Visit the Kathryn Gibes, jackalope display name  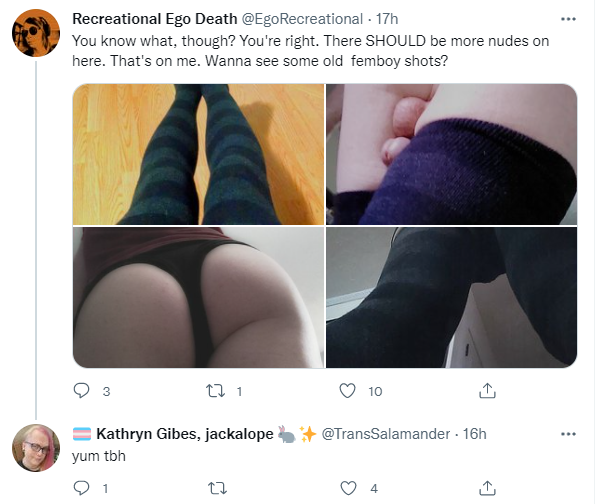(x=184, y=434)
